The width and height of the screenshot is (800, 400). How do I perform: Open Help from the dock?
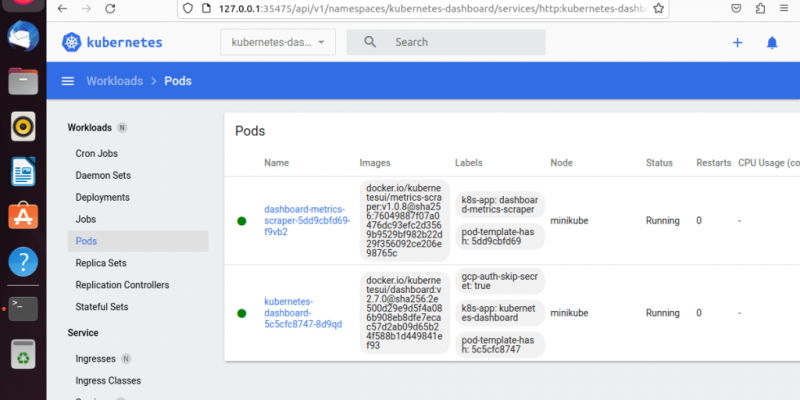click(x=23, y=262)
